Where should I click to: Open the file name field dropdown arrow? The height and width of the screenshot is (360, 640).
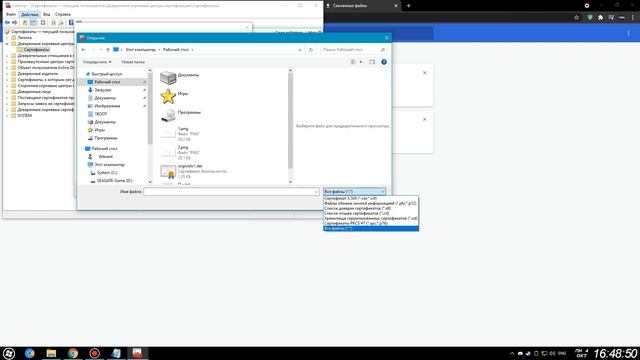click(x=316, y=191)
